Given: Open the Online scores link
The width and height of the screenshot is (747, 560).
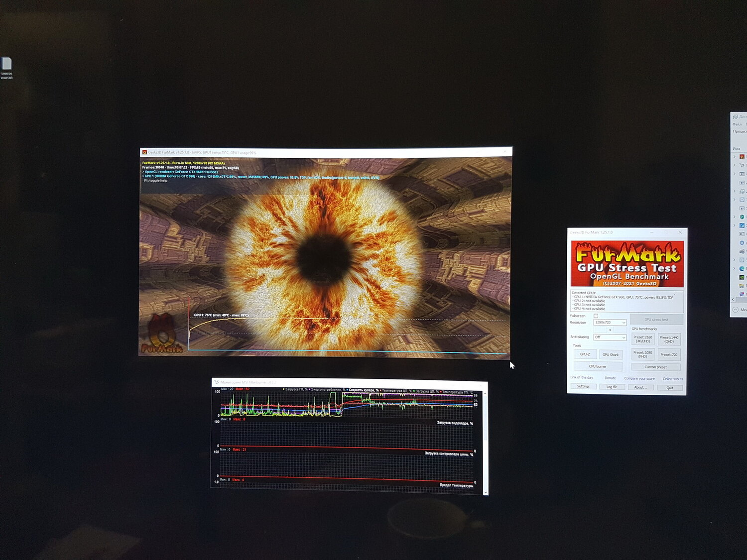Looking at the screenshot, I should pyautogui.click(x=673, y=379).
